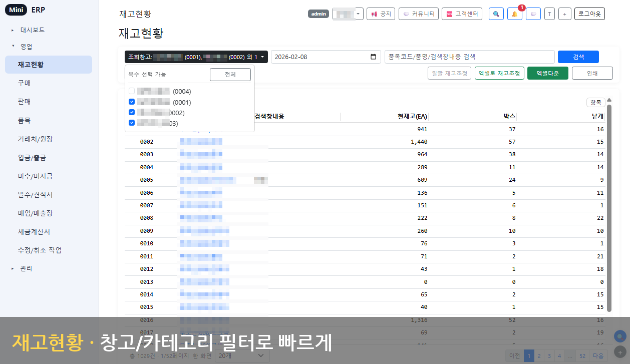
Task: Expand the 대시보드 sidebar section
Action: coord(33,30)
